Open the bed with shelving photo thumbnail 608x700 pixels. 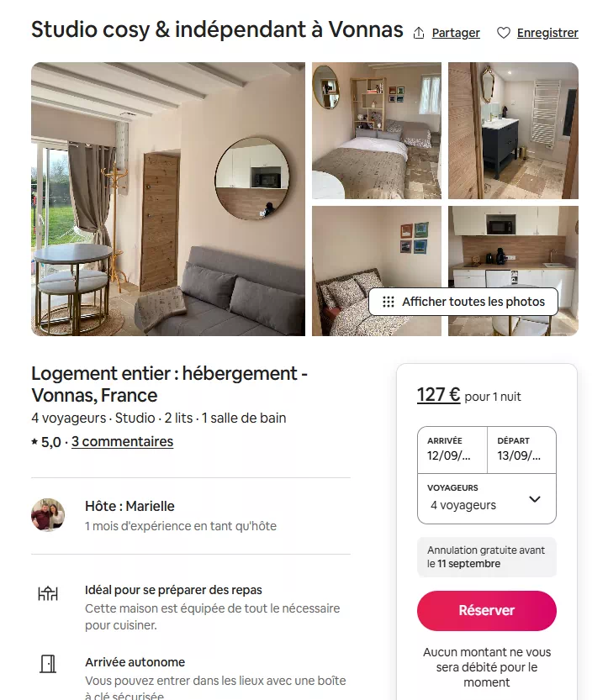tap(377, 130)
